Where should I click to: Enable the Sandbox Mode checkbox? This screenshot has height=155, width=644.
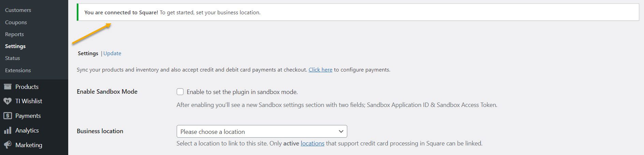[x=180, y=92]
